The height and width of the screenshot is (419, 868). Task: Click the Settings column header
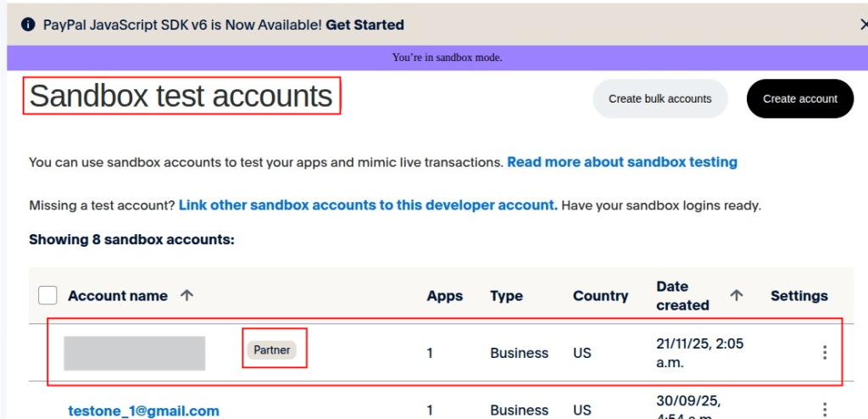click(799, 296)
